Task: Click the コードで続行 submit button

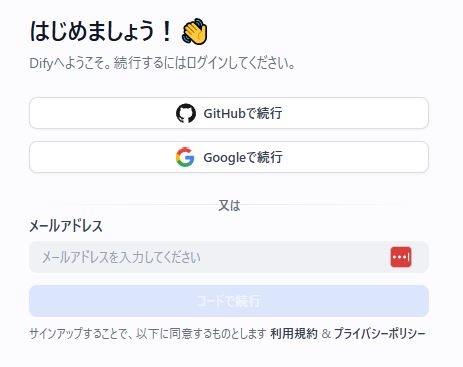Action: [x=229, y=301]
